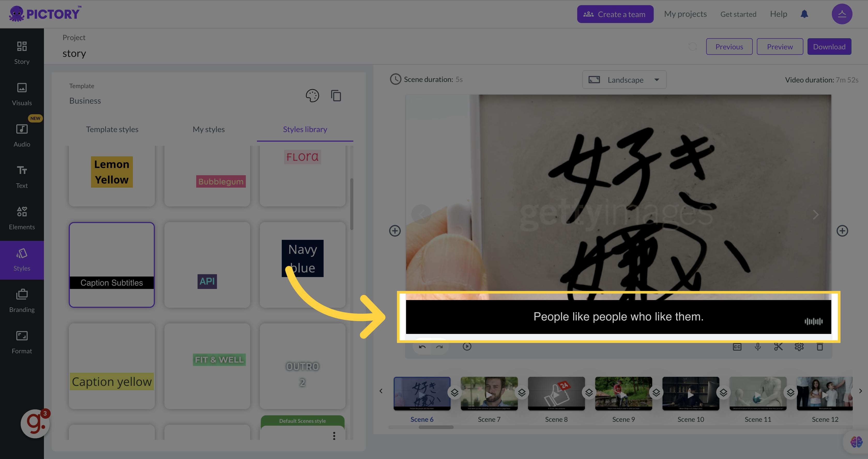Open the Story section in sidebar
The image size is (868, 459).
(22, 53)
